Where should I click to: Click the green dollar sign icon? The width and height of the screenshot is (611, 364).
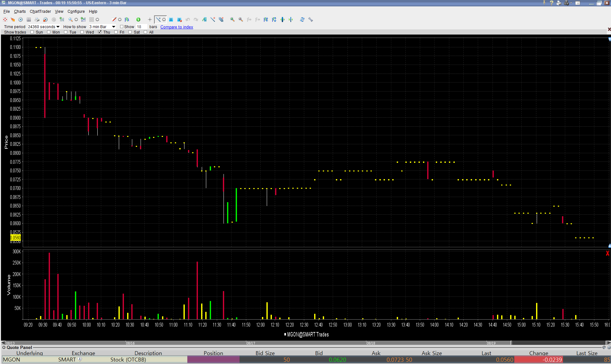(138, 20)
